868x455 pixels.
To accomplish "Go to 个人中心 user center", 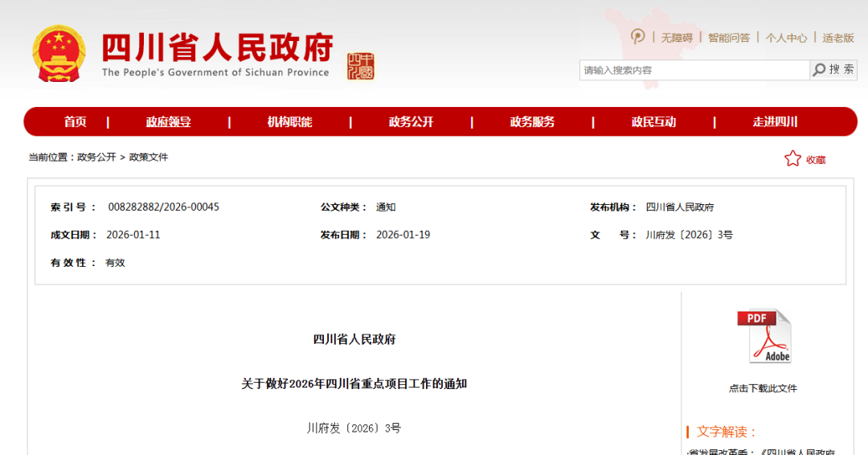I will pos(786,38).
